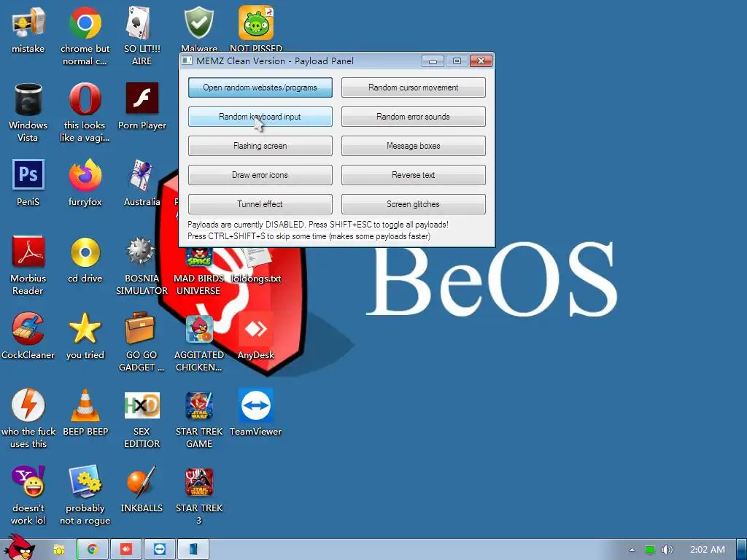
Task: Maximize the MEMZ Payload Panel window
Action: pos(457,61)
